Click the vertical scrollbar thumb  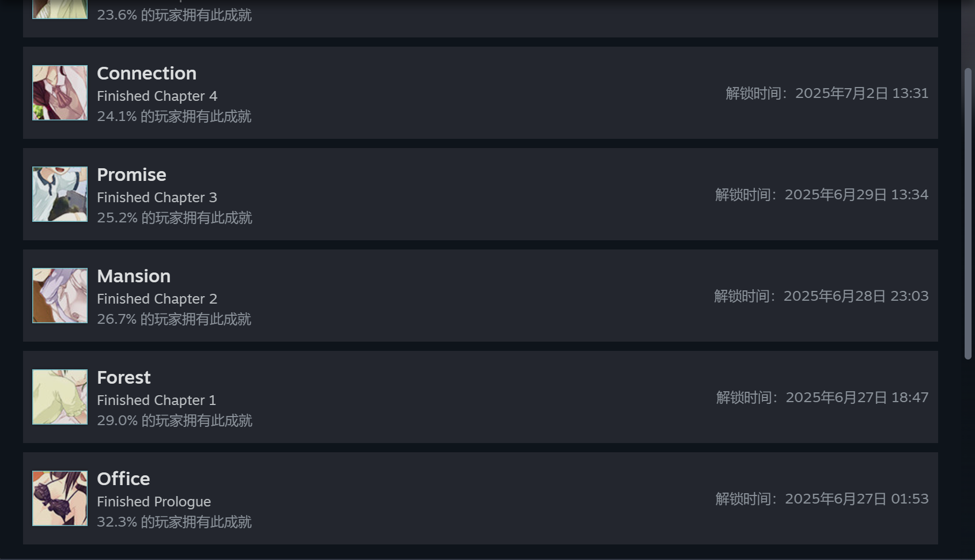coord(968,214)
